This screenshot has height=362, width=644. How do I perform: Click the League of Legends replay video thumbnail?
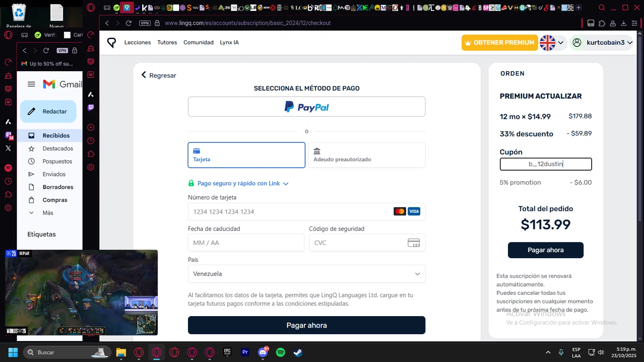click(81, 293)
